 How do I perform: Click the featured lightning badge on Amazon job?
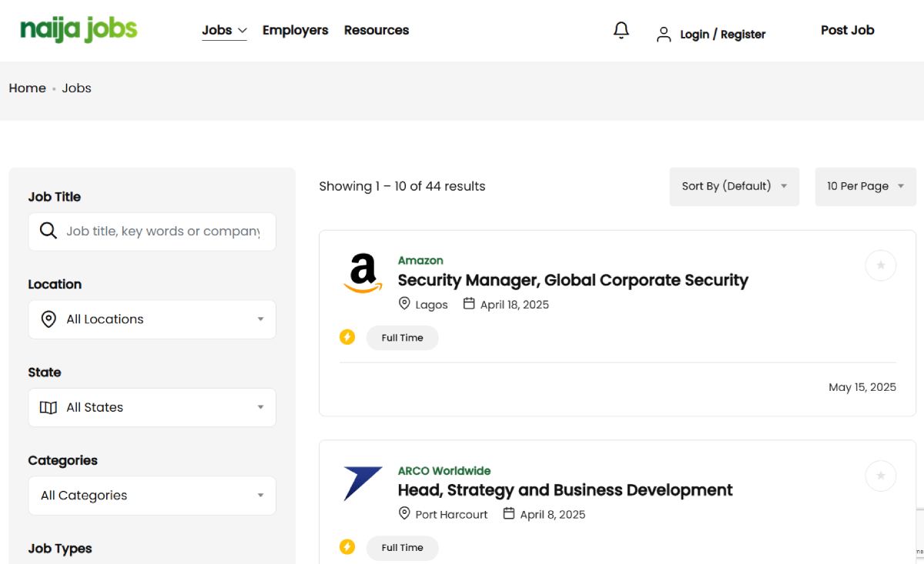click(347, 337)
